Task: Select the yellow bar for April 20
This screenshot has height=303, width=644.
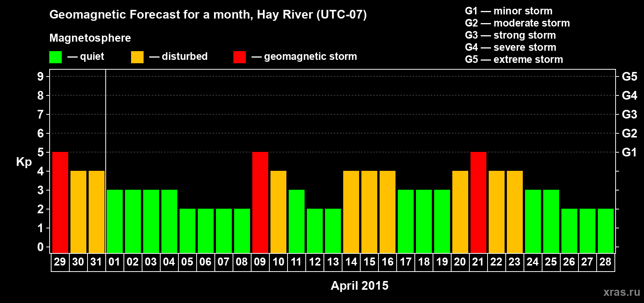Action: point(460,212)
